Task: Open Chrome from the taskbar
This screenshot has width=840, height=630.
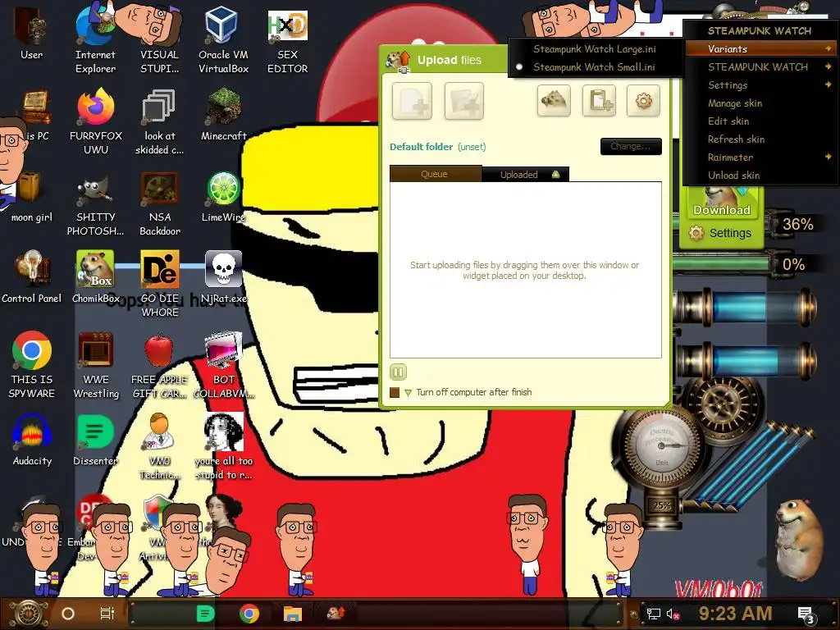Action: pyautogui.click(x=249, y=614)
